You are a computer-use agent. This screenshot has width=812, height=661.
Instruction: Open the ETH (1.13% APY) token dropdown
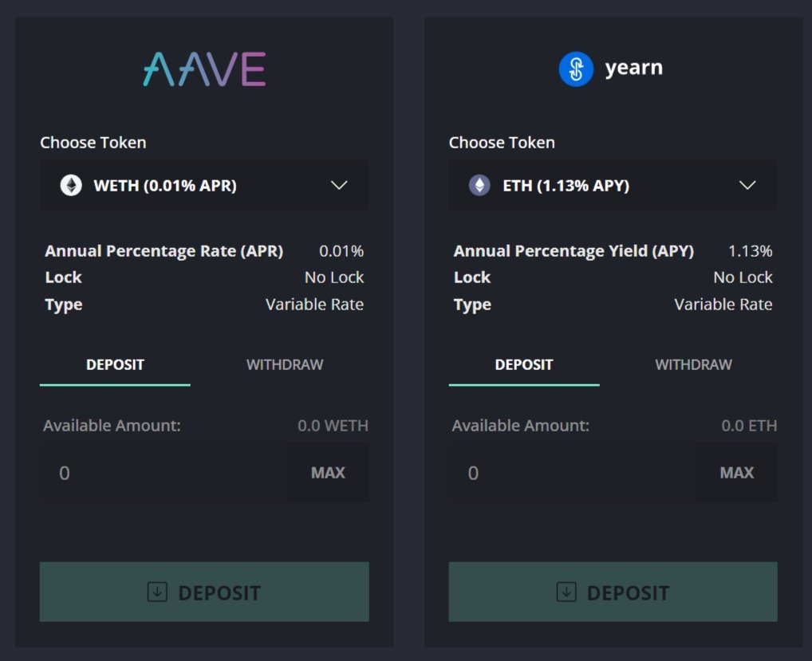613,185
